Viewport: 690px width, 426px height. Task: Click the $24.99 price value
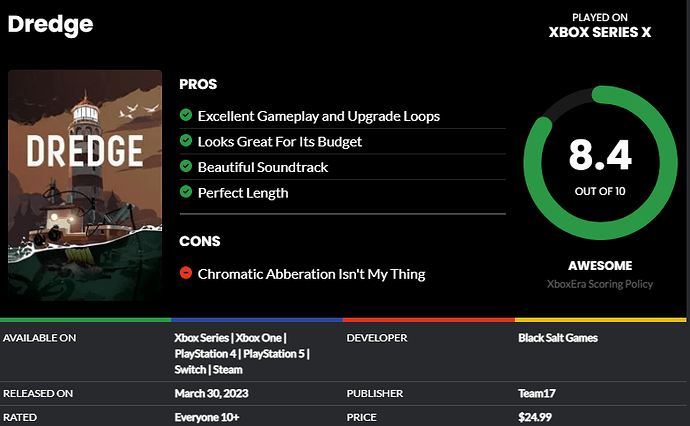coord(535,417)
